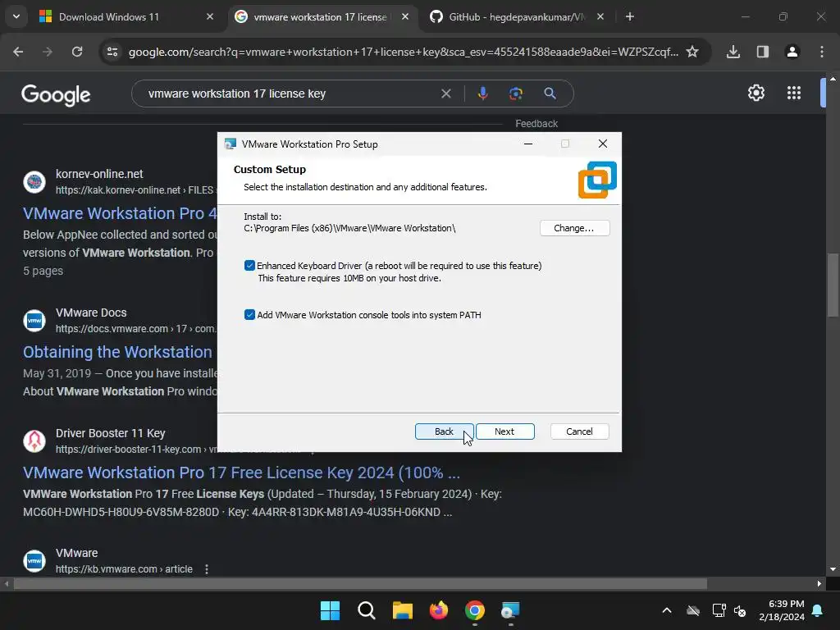
Task: Open tab search dropdown arrow in Chrome
Action: (x=16, y=16)
